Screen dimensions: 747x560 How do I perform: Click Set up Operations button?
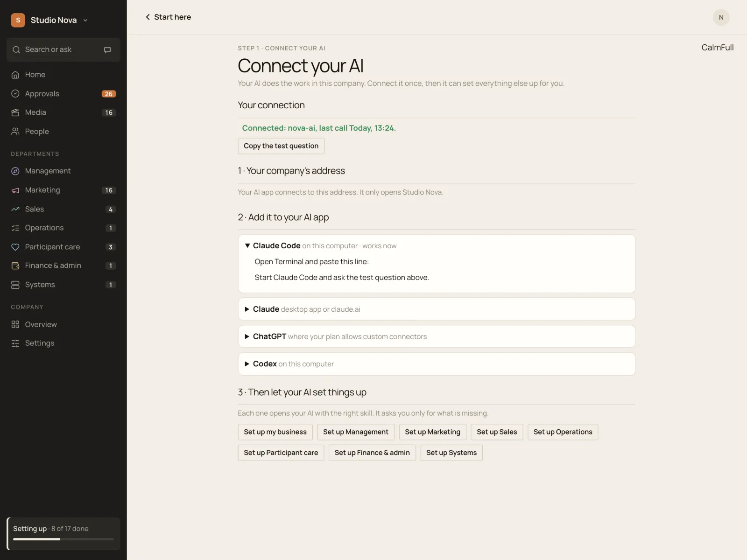point(563,432)
